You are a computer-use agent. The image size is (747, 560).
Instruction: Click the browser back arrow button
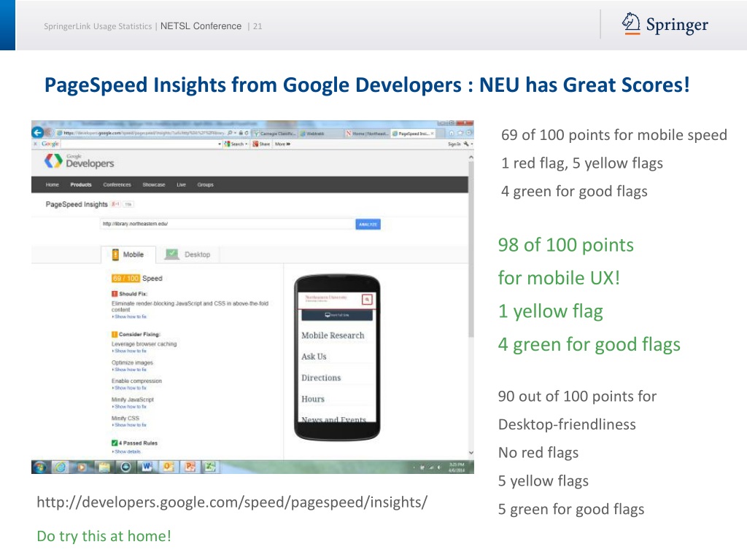[x=39, y=133]
